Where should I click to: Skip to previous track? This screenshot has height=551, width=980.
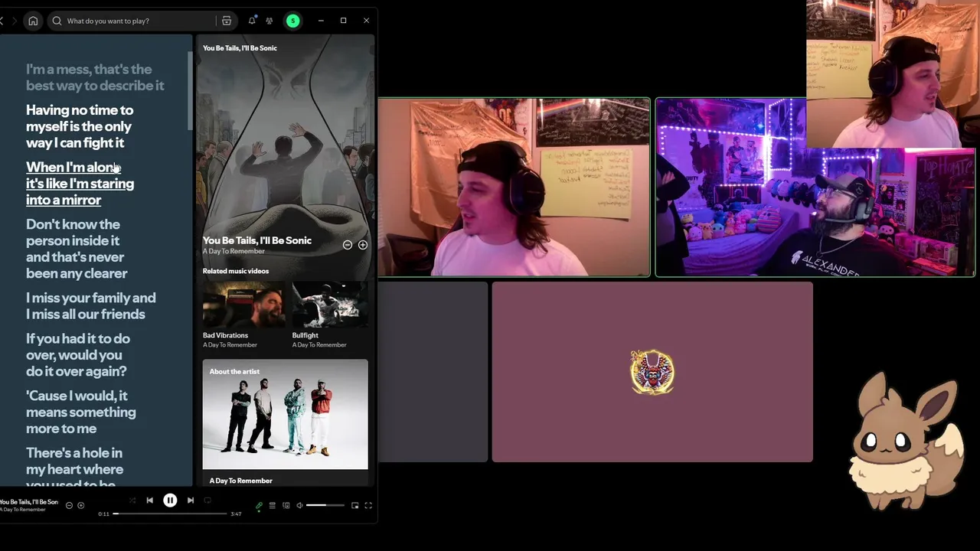point(150,500)
